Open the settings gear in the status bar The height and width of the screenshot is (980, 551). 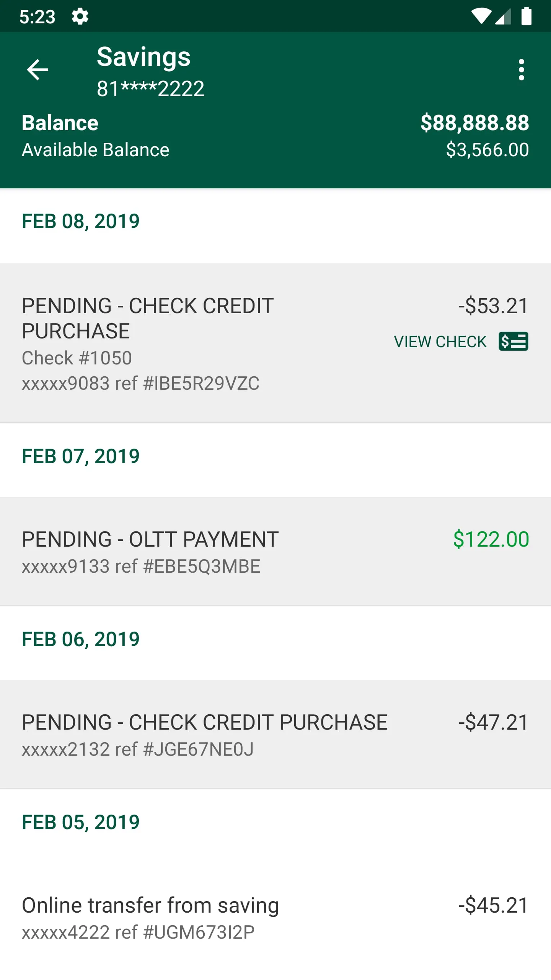[x=80, y=16]
